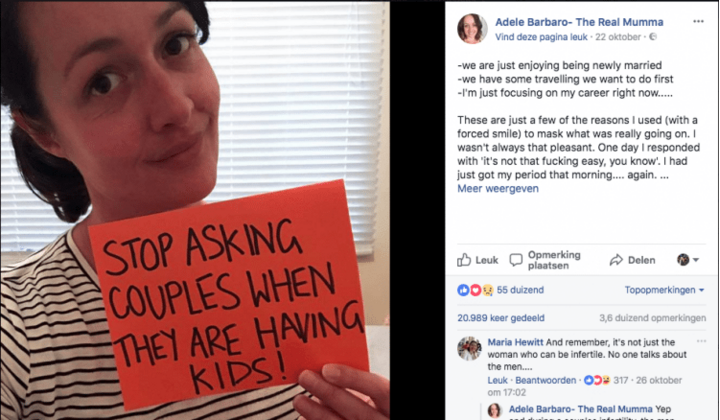720x420 pixels.
Task: Open the three-dot post options menu
Action: [698, 21]
